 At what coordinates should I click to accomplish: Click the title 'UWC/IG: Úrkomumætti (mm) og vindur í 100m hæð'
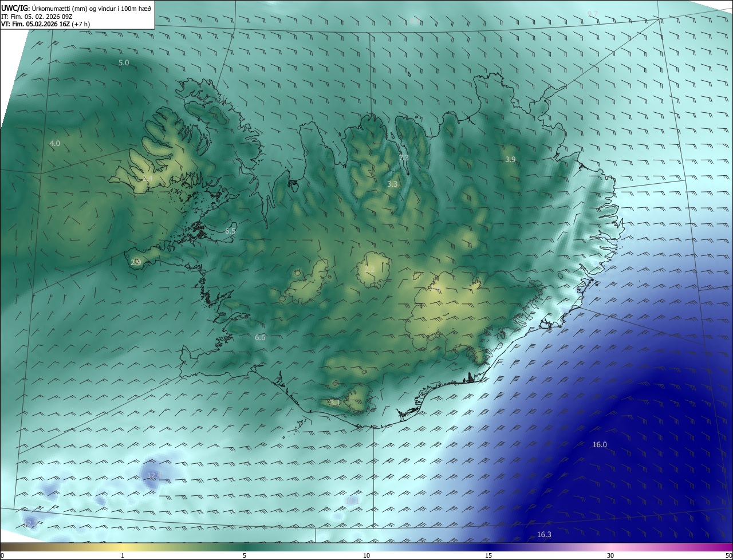click(76, 8)
